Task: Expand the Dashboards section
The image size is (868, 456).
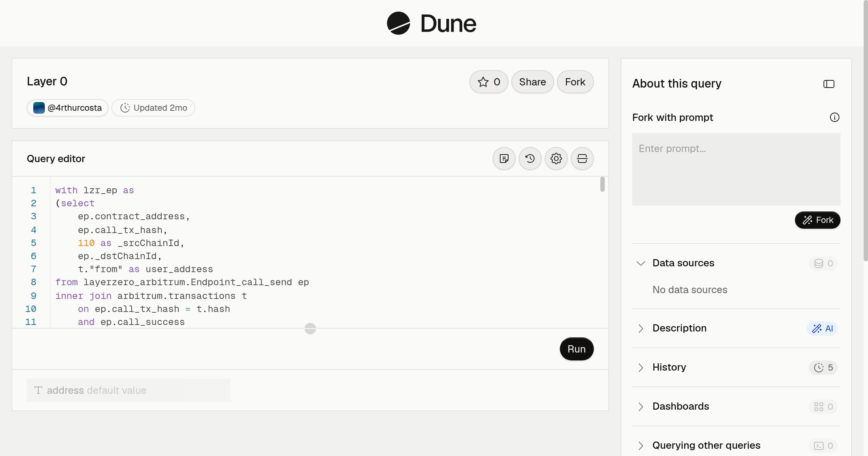Action: (641, 406)
